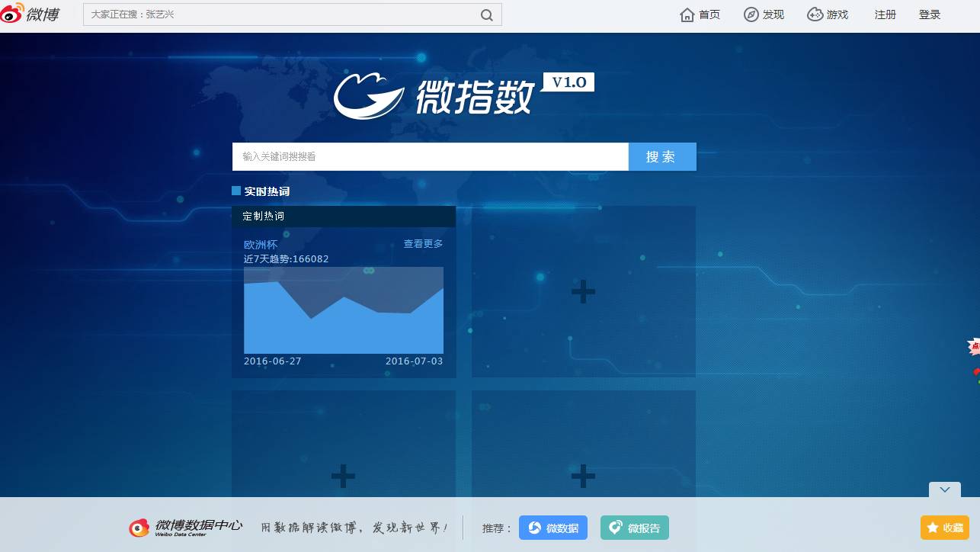Image resolution: width=980 pixels, height=552 pixels.
Task: Click 登录 to log in
Action: [930, 14]
